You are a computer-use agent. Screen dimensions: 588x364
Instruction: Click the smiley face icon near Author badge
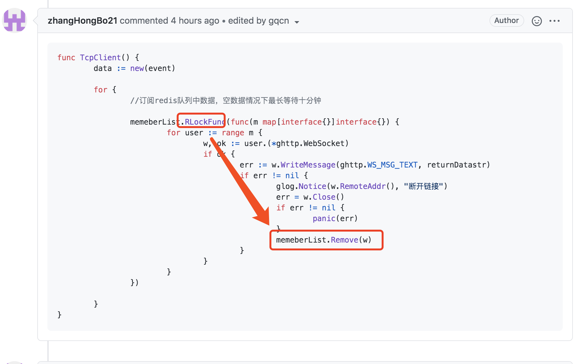pos(537,21)
